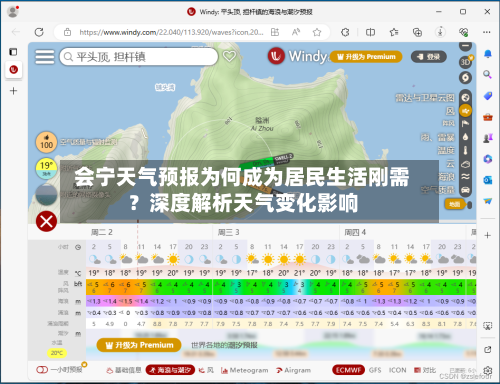Select the temperature thermometer layer icon

click(465, 150)
